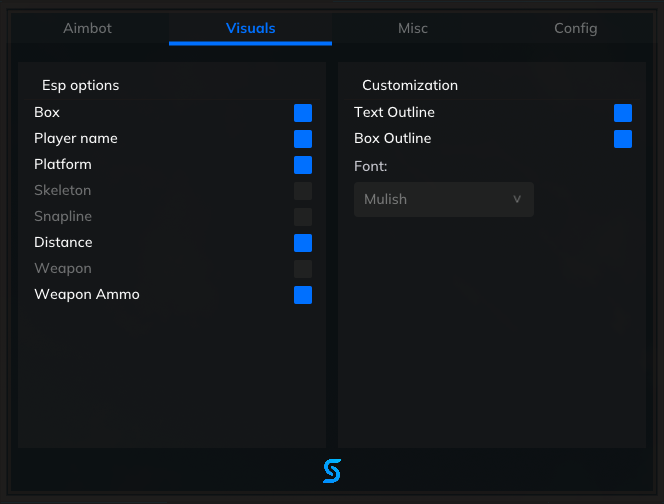Click the blue S logo icon

[332, 471]
